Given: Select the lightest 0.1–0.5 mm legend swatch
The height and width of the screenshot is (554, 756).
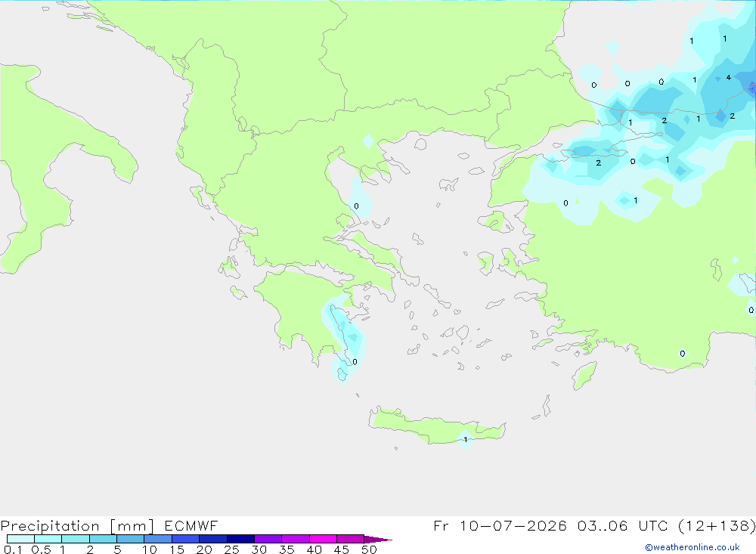Looking at the screenshot, I should [x=20, y=539].
